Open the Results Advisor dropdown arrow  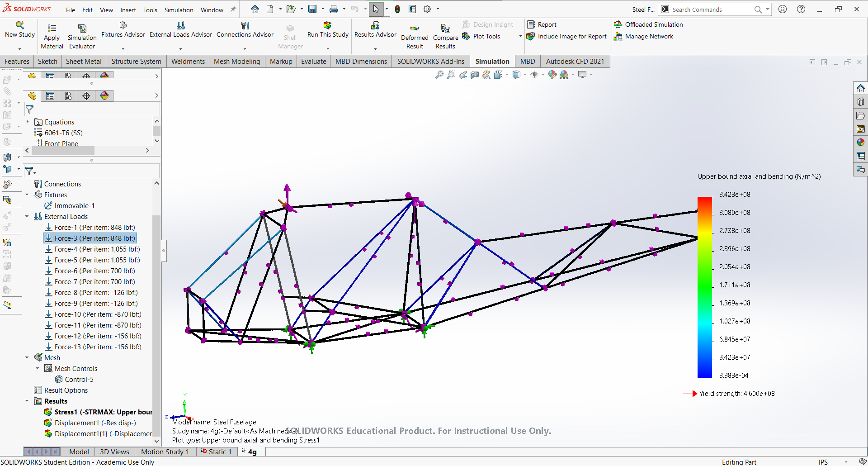tap(375, 48)
